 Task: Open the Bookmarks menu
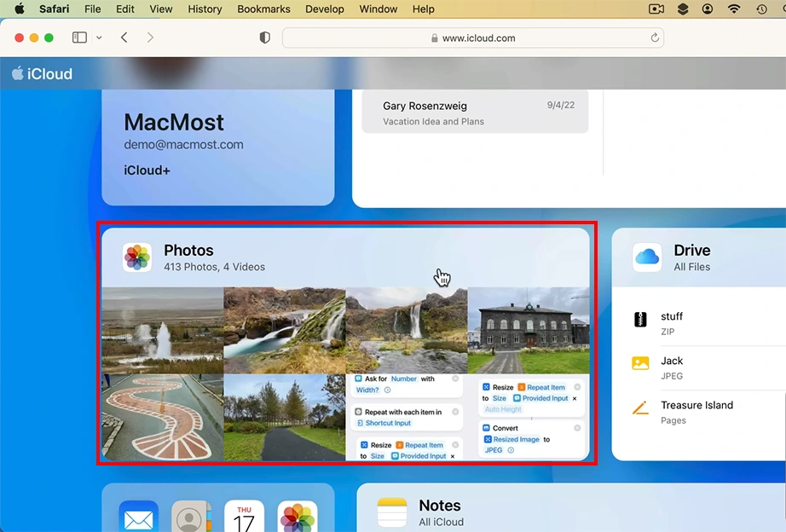click(263, 9)
